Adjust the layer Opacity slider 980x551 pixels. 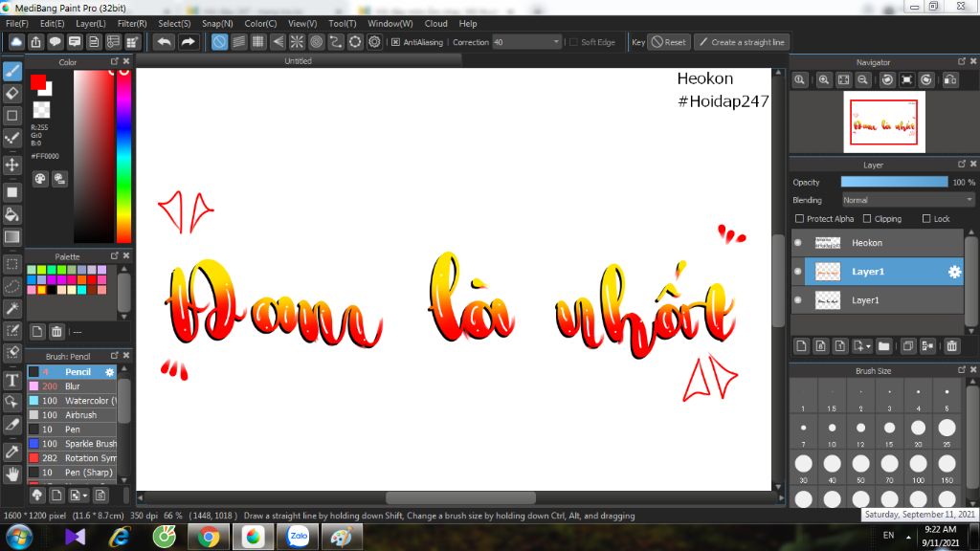(894, 182)
